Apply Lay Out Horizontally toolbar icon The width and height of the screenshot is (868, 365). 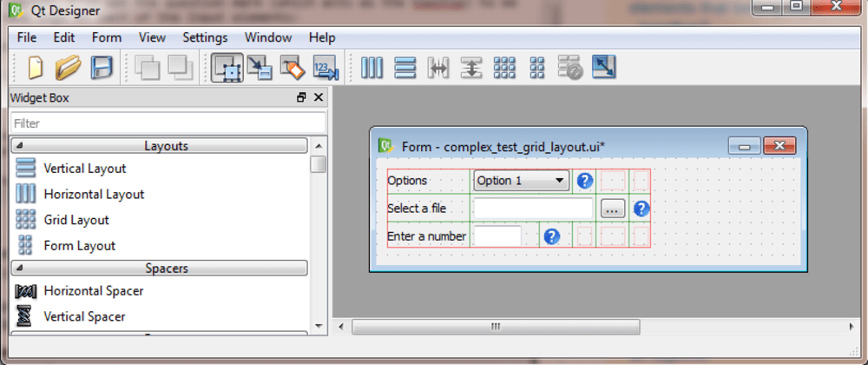tap(372, 68)
